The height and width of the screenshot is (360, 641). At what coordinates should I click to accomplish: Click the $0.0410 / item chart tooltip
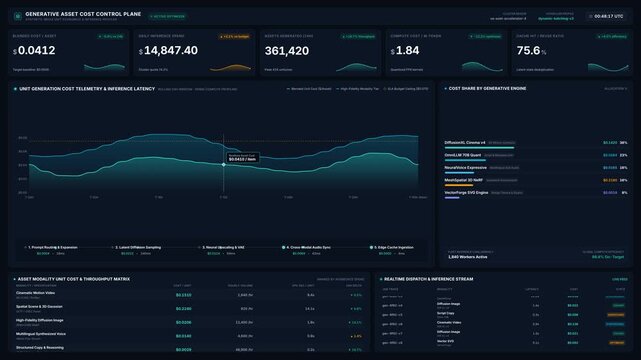243,158
